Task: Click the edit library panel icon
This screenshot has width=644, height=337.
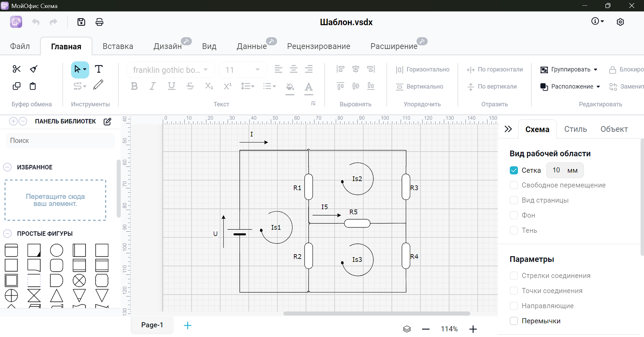Action: click(x=107, y=121)
